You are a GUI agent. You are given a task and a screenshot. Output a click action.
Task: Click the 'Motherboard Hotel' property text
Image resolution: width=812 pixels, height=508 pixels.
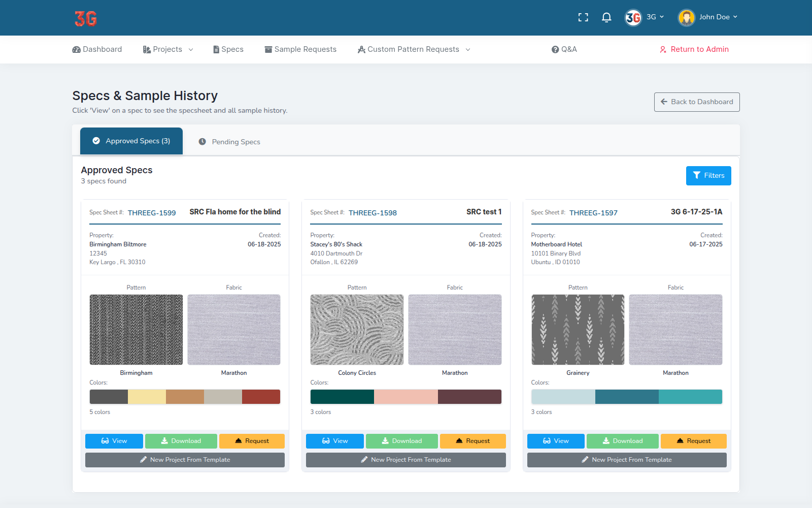(557, 244)
